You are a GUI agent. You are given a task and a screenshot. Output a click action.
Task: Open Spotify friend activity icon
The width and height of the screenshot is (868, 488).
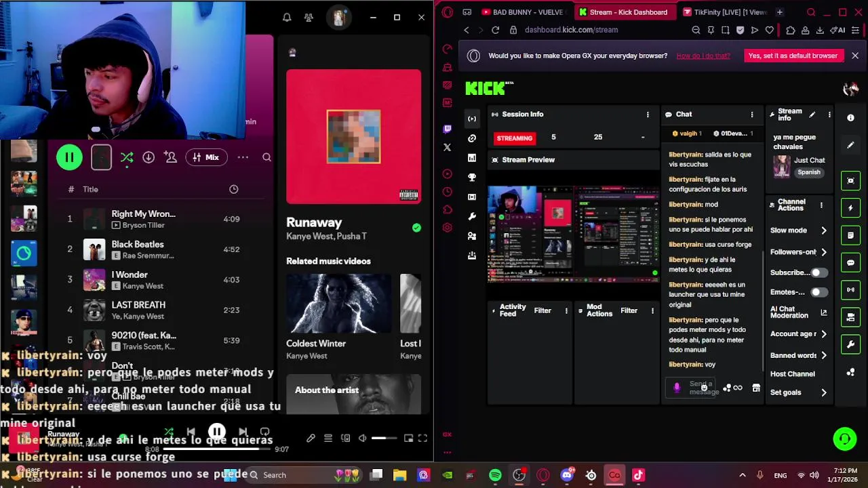click(x=309, y=17)
